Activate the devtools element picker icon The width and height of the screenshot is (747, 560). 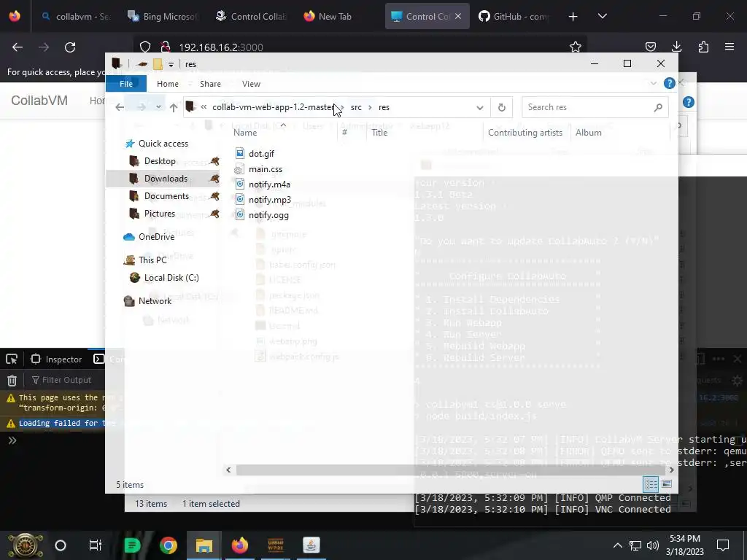tap(12, 359)
